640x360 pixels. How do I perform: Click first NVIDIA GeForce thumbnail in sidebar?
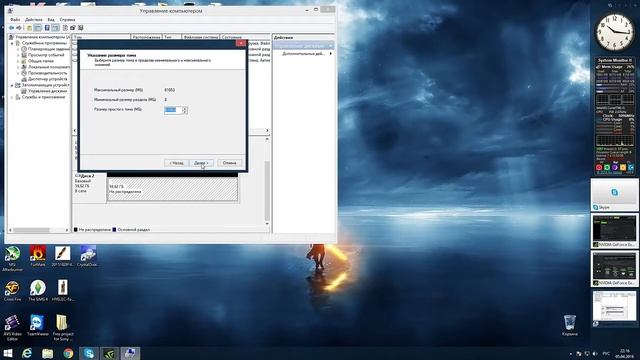(x=614, y=231)
